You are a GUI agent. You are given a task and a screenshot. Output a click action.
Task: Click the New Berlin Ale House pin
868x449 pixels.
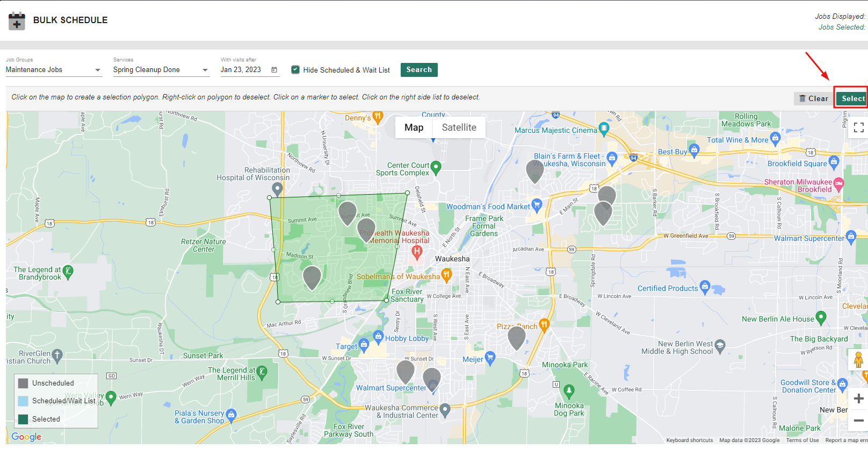[821, 317]
